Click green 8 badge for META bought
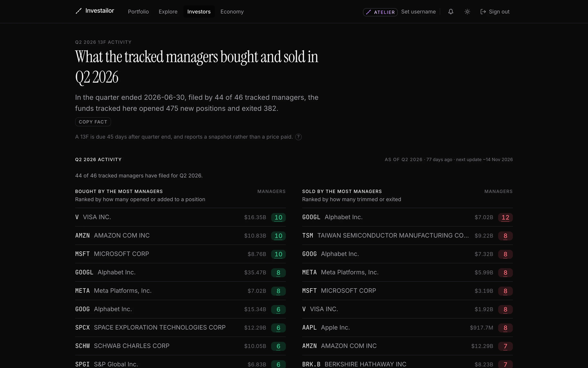 pos(278,291)
